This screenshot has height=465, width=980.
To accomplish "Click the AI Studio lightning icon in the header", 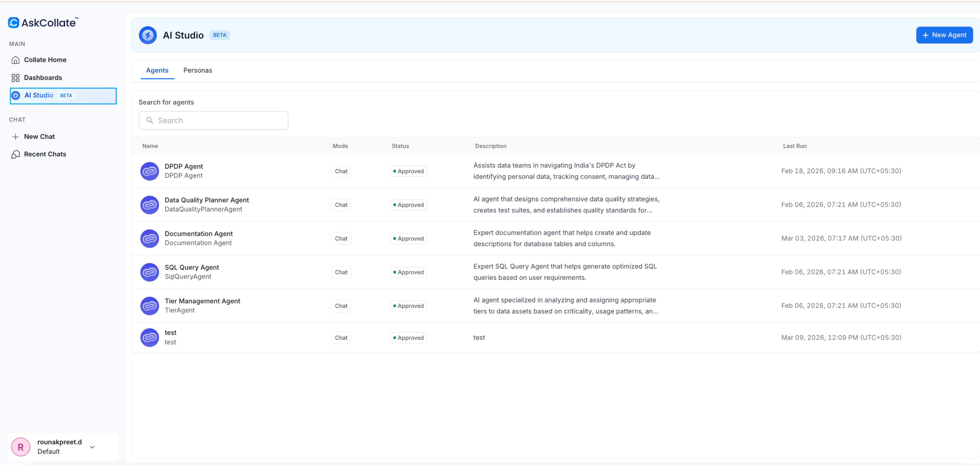I will coord(148,35).
